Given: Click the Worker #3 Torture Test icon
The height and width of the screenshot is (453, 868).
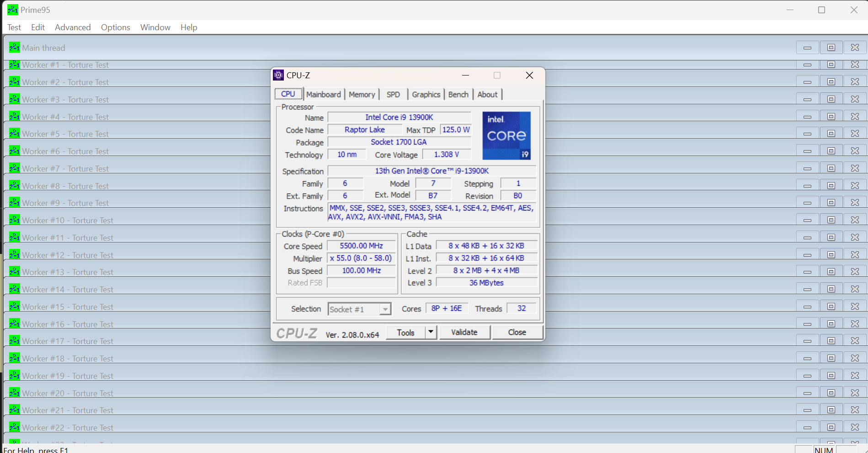Looking at the screenshot, I should pyautogui.click(x=14, y=99).
